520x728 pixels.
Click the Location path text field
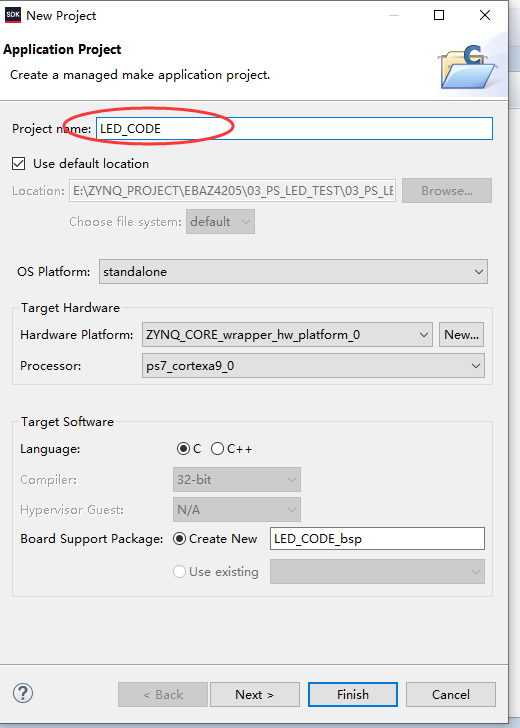[x=233, y=191]
